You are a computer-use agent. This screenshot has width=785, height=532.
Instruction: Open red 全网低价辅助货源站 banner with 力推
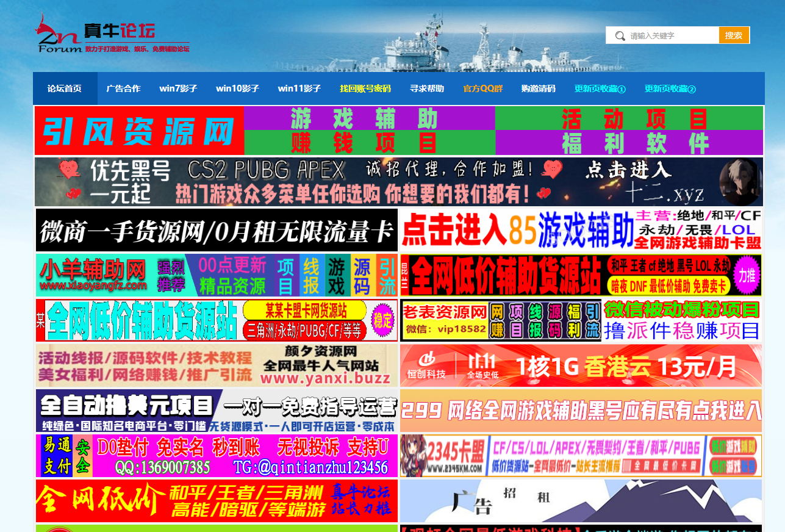[581, 275]
